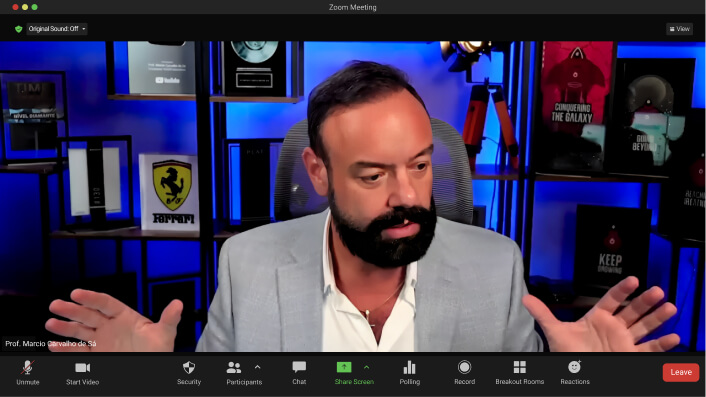706x397 pixels.
Task: Open the Chat panel
Action: tap(299, 373)
